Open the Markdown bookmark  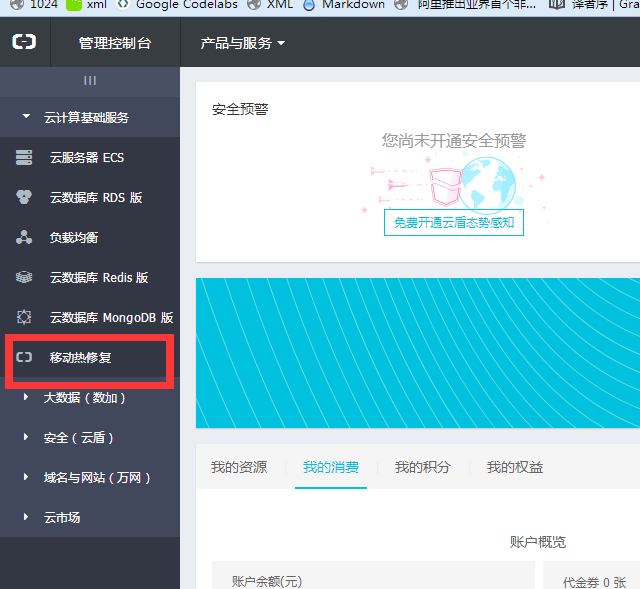(x=344, y=5)
